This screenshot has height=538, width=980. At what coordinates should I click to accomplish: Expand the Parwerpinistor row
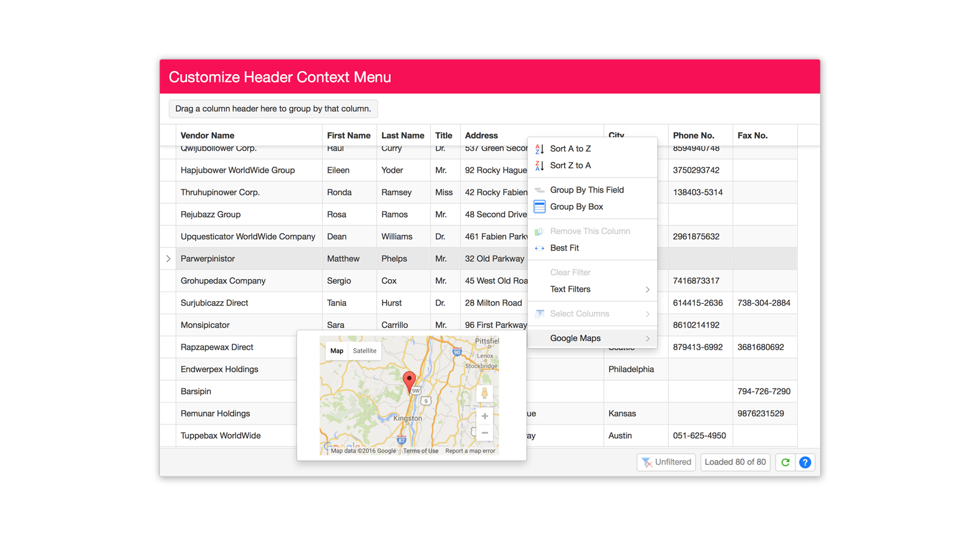[x=169, y=259]
